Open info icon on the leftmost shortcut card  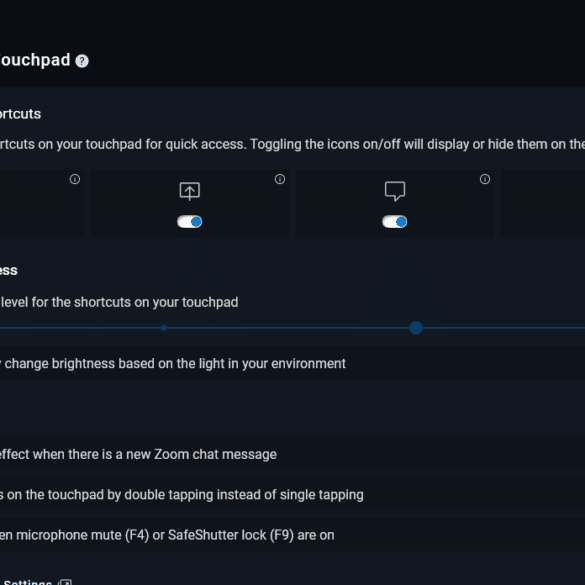(75, 179)
